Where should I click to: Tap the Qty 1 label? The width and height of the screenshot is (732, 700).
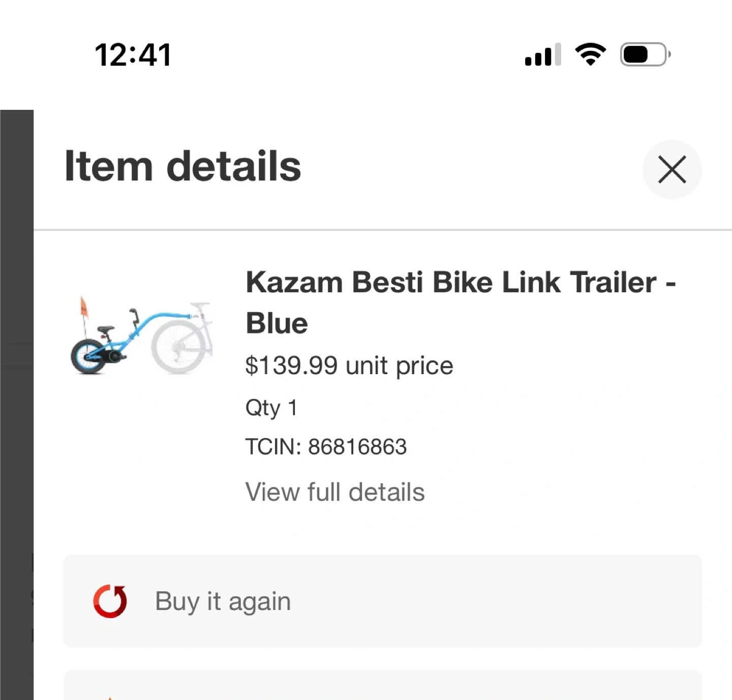pyautogui.click(x=271, y=408)
